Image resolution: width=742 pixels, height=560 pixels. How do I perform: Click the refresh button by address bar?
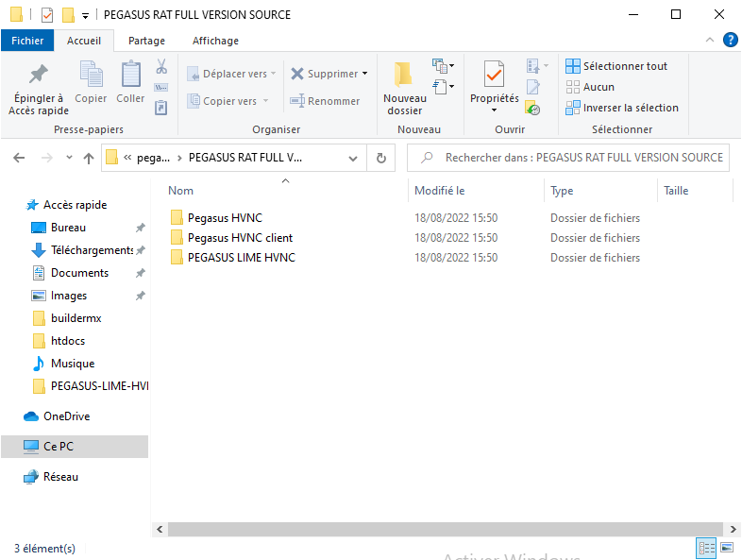[x=381, y=158]
